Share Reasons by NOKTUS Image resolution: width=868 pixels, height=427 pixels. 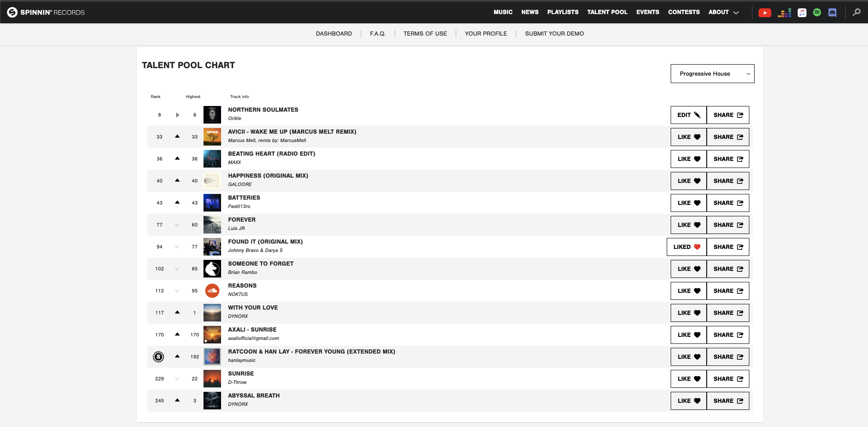click(728, 291)
